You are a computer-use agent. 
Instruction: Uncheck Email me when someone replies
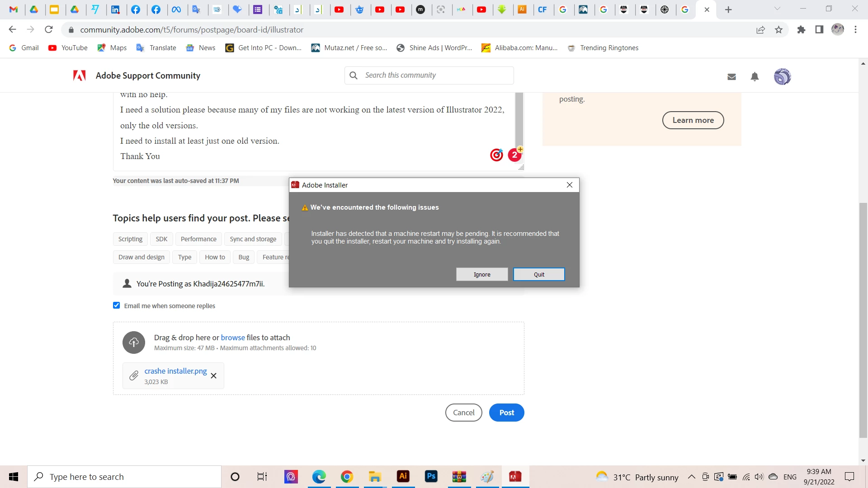point(117,305)
